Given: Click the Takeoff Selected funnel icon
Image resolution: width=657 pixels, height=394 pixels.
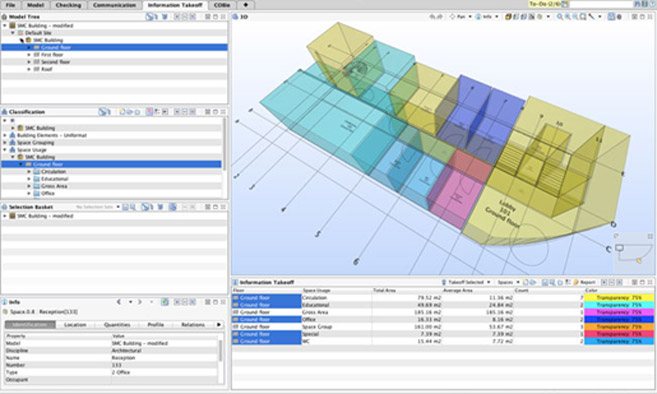Looking at the screenshot, I should (444, 282).
